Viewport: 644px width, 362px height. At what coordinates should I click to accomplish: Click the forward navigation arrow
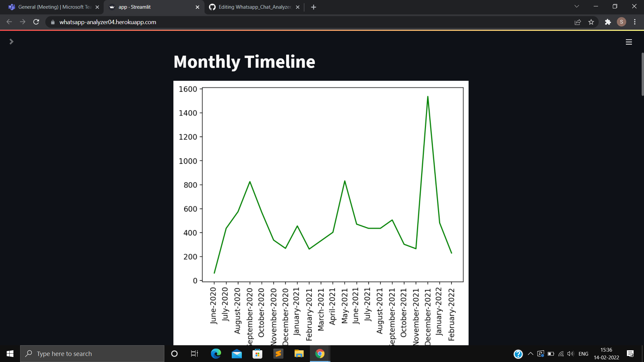pyautogui.click(x=22, y=22)
